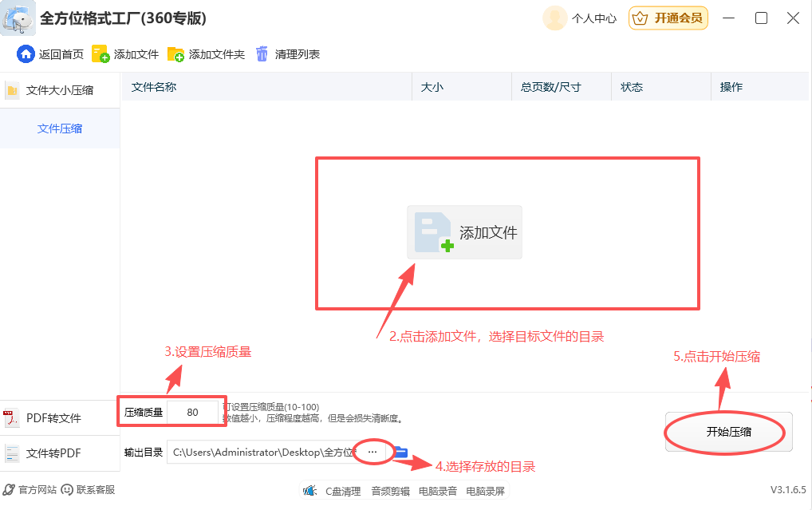Select the PDF转文件 sidebar icon
Viewport: 812px width, 510px height.
(11, 417)
